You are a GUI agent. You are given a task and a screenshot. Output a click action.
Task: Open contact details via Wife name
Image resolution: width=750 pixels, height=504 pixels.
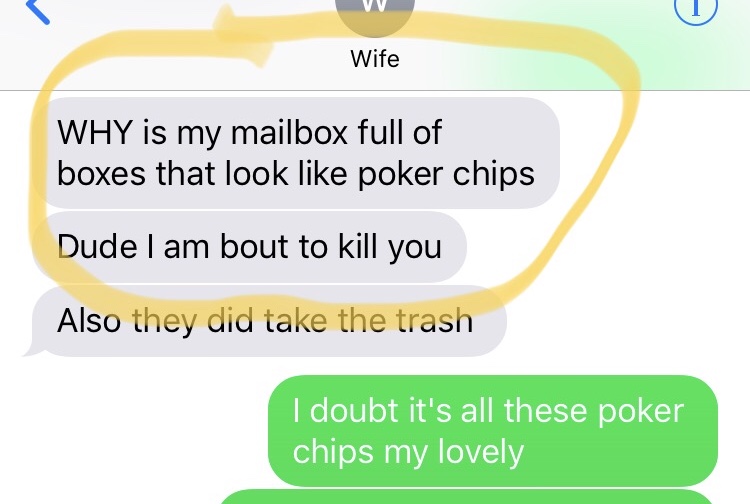click(x=375, y=59)
